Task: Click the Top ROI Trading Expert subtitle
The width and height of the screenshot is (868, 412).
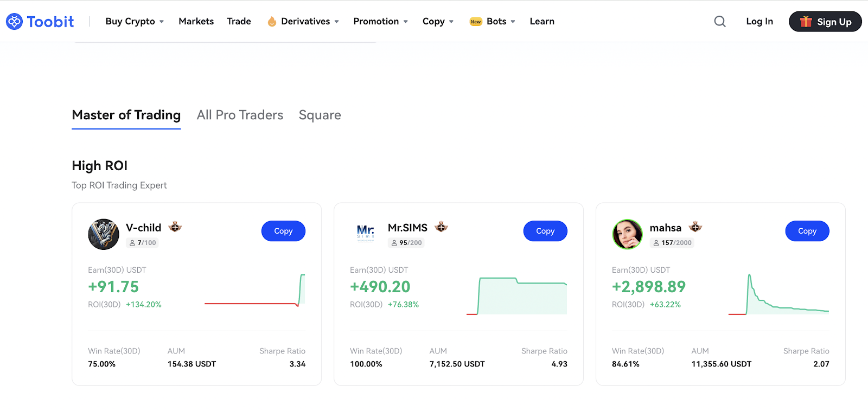Action: click(x=119, y=185)
